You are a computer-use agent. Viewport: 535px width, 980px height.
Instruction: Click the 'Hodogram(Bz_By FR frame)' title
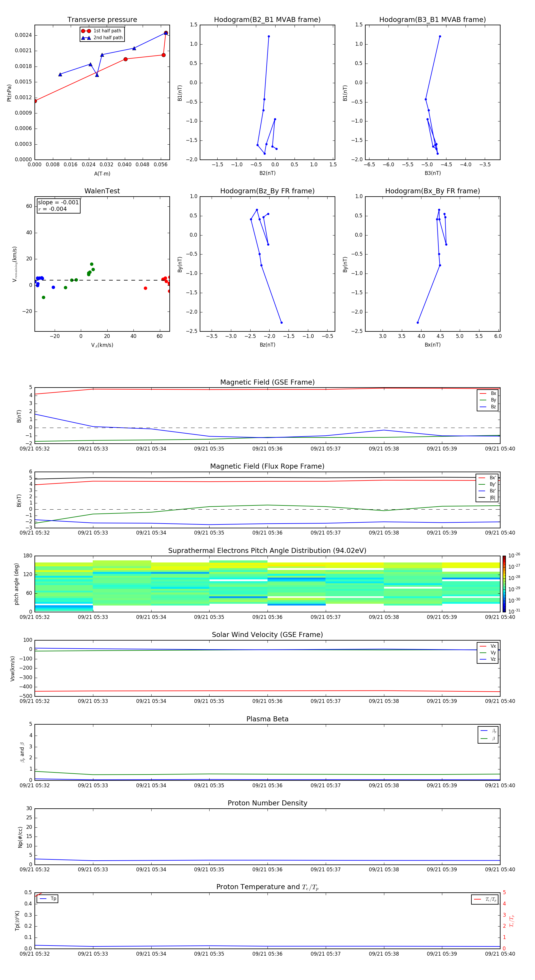click(x=267, y=191)
